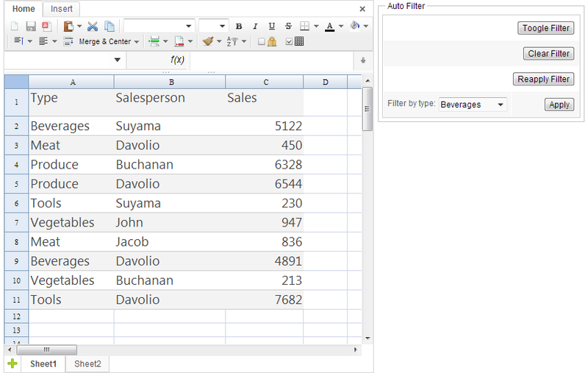Screen dimensions: 588x373
Task: Click the font color A icon
Action: click(329, 26)
